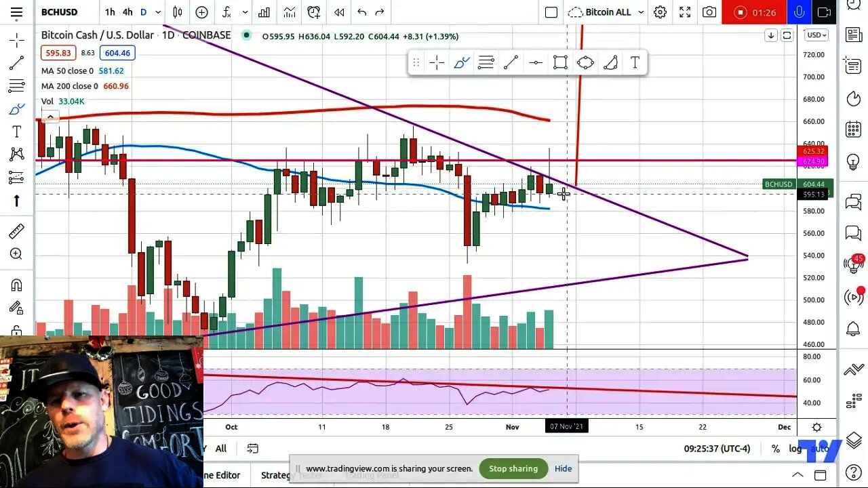Viewport: 868px width, 488px height.
Task: Open the main hamburger menu
Action: click(x=16, y=12)
